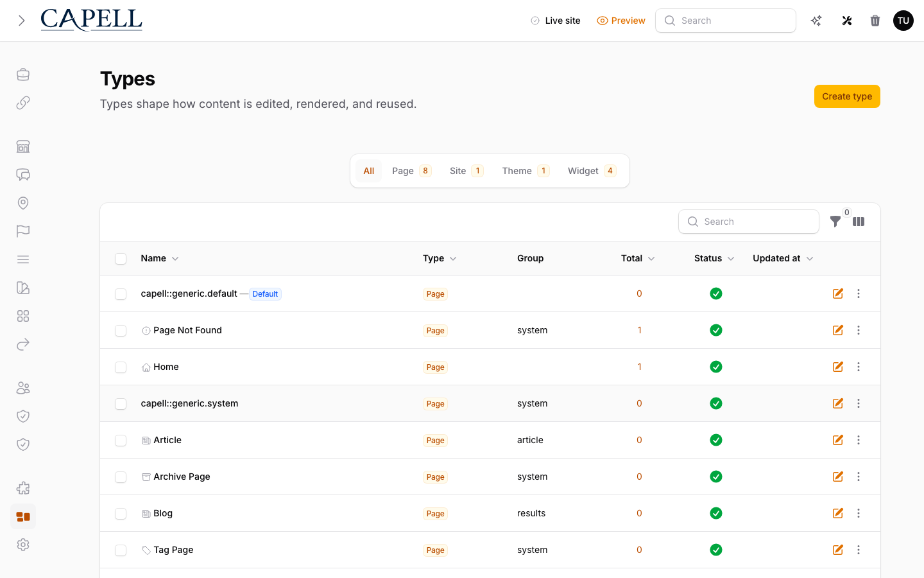The width and height of the screenshot is (924, 578).
Task: Open the briefcase icon in sidebar
Action: (23, 74)
